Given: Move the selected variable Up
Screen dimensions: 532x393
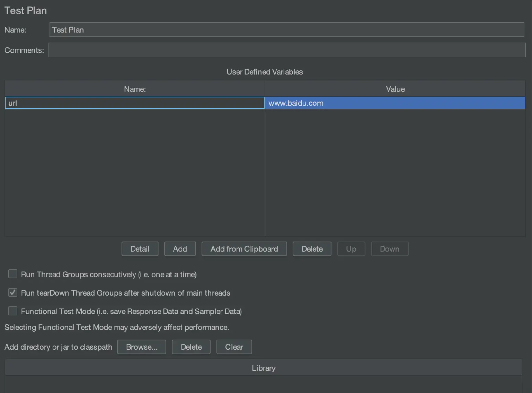Looking at the screenshot, I should coord(351,248).
